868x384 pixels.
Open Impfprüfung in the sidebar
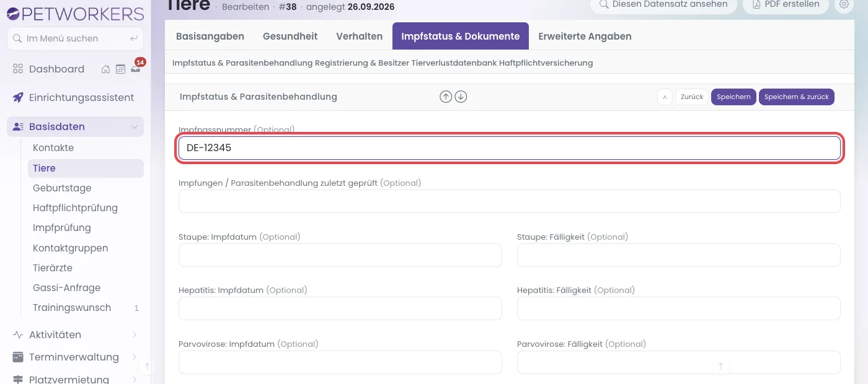click(62, 228)
